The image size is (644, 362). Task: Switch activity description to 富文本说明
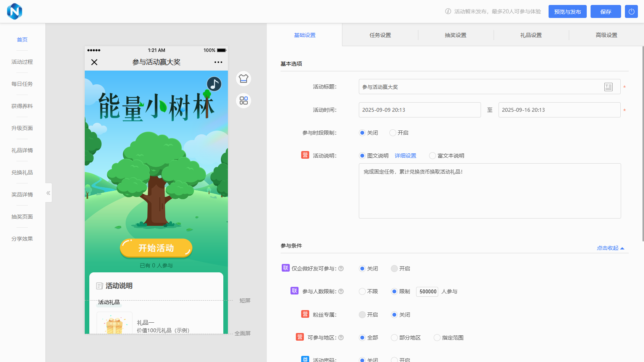point(432,156)
